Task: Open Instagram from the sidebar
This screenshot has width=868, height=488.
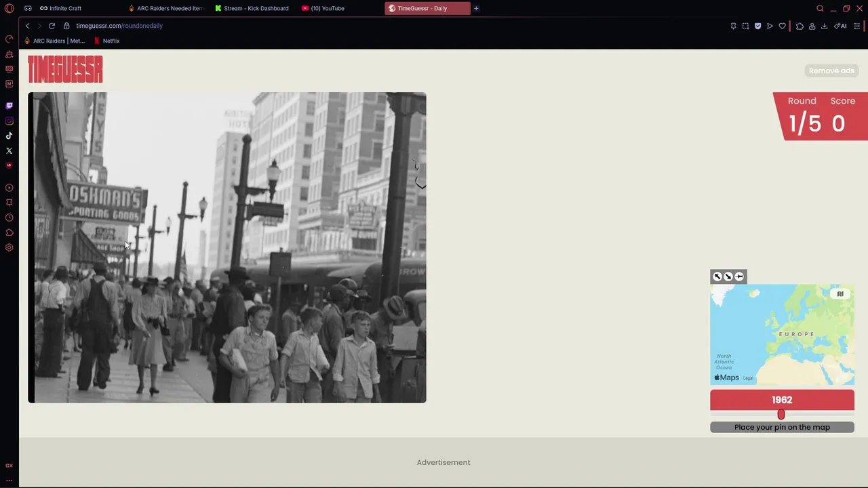Action: pos(9,121)
